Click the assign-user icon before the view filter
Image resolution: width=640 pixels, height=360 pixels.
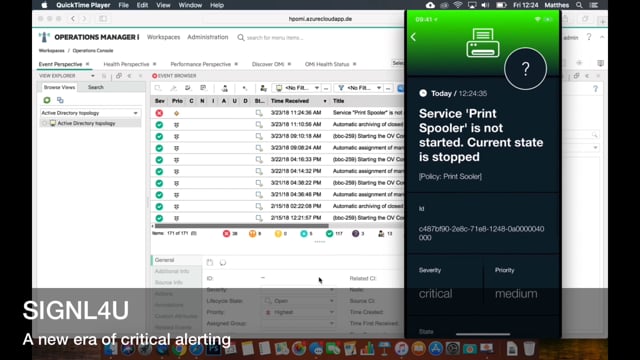(263, 88)
